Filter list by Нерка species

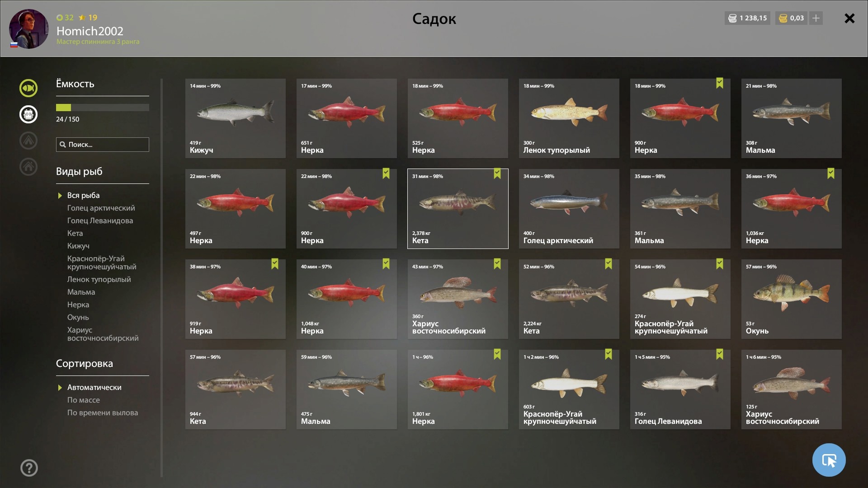[x=78, y=305]
